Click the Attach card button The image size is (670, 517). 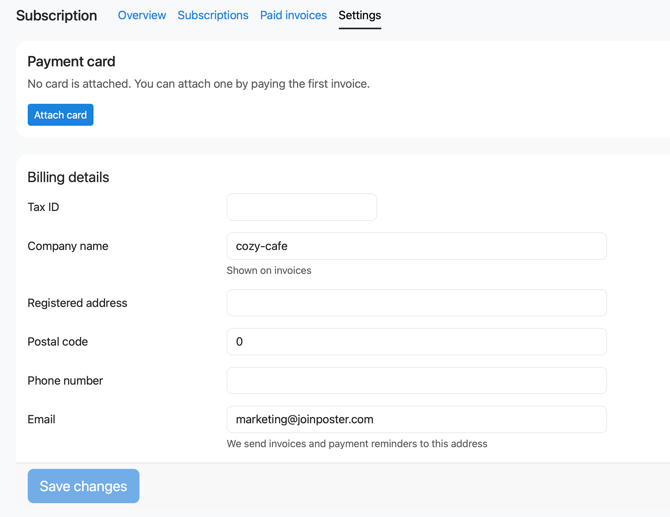60,115
